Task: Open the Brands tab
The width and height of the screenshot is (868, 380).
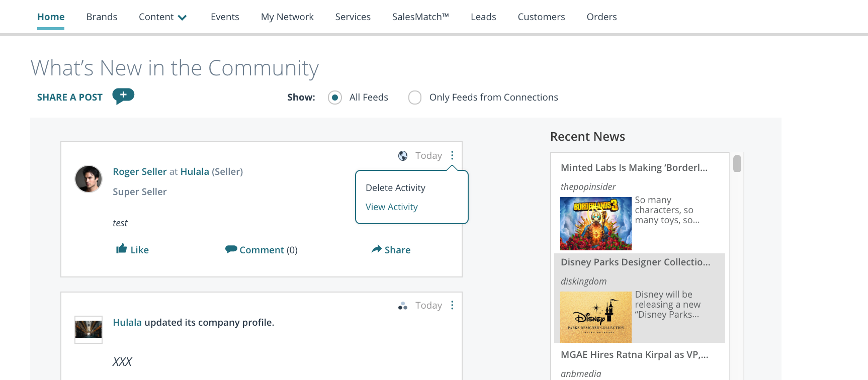Action: coord(102,17)
